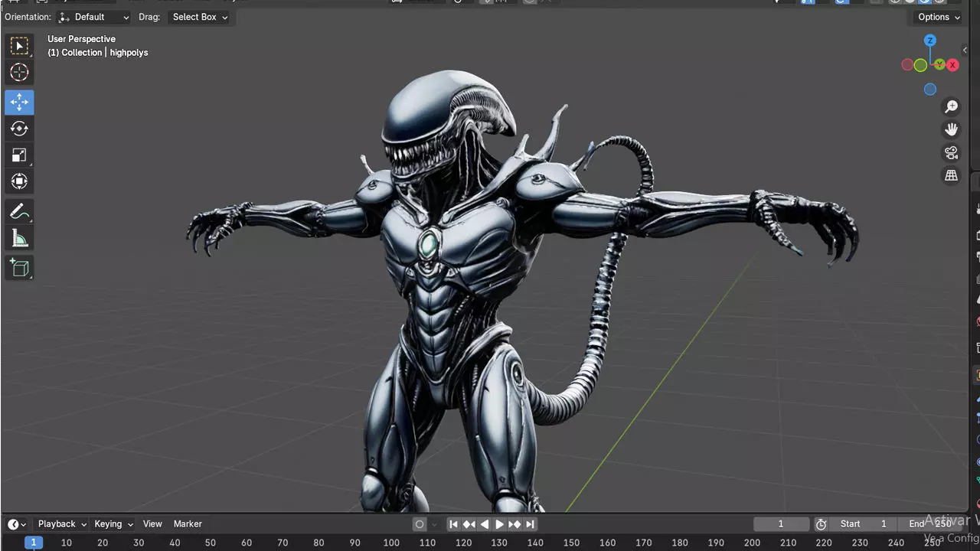
Task: Click the '(1) Collection | highpolys' text
Action: tap(98, 53)
